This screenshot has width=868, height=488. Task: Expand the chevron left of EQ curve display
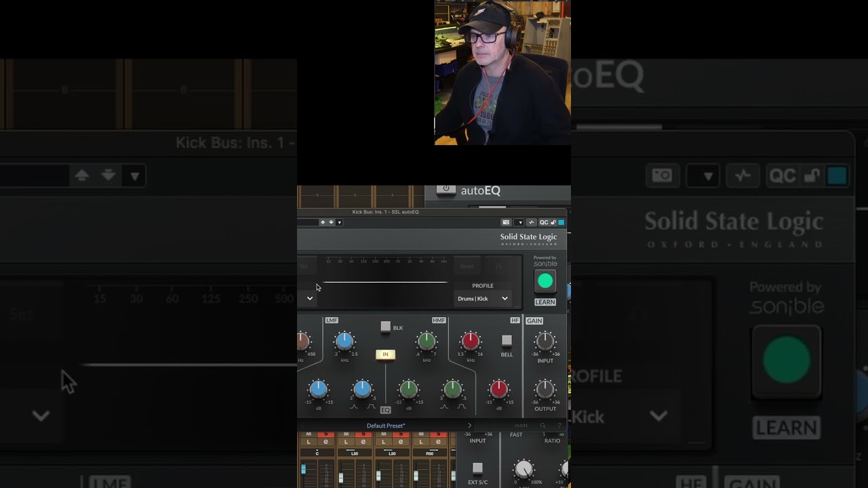310,298
